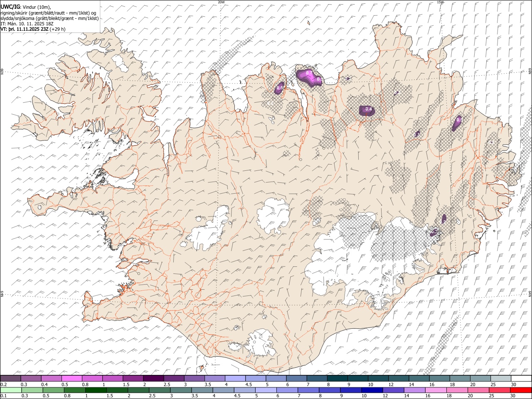Click the VT: þri. 11.11.2025 23Z line
The width and height of the screenshot is (532, 399).
pyautogui.click(x=25, y=30)
